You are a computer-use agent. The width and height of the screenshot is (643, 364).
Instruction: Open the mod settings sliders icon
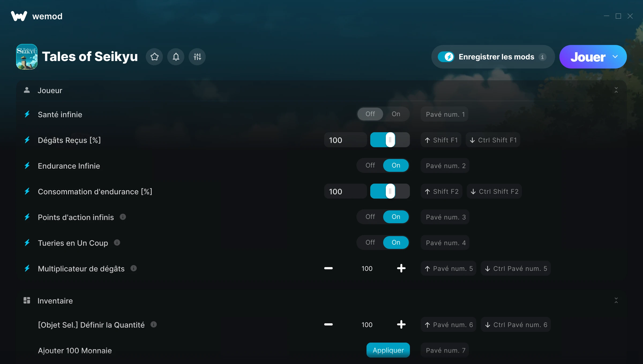point(197,57)
